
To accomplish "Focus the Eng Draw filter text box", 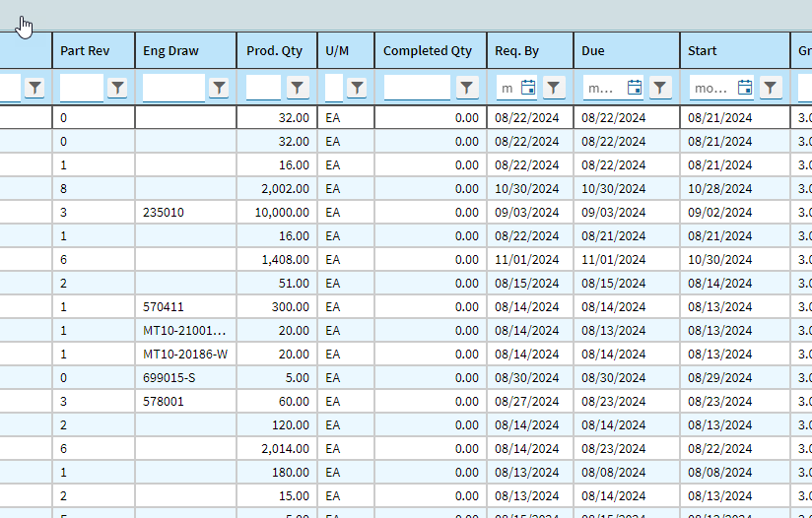I will (174, 88).
